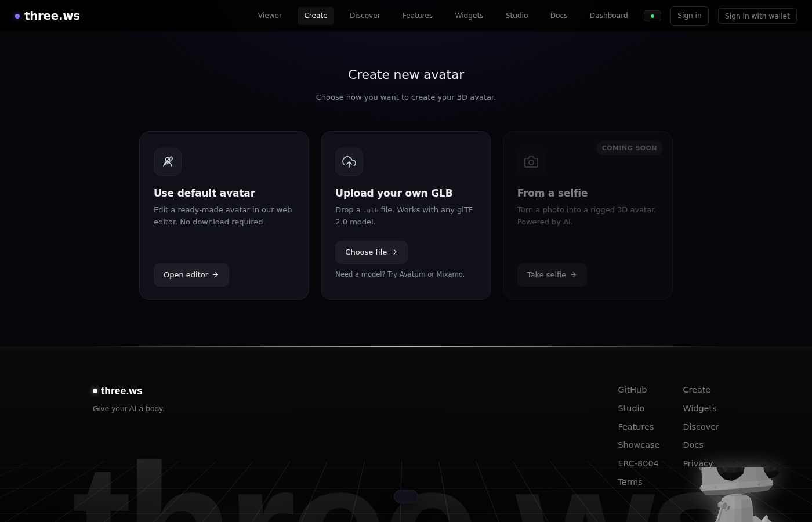Open Showcase footer link

[639, 445]
